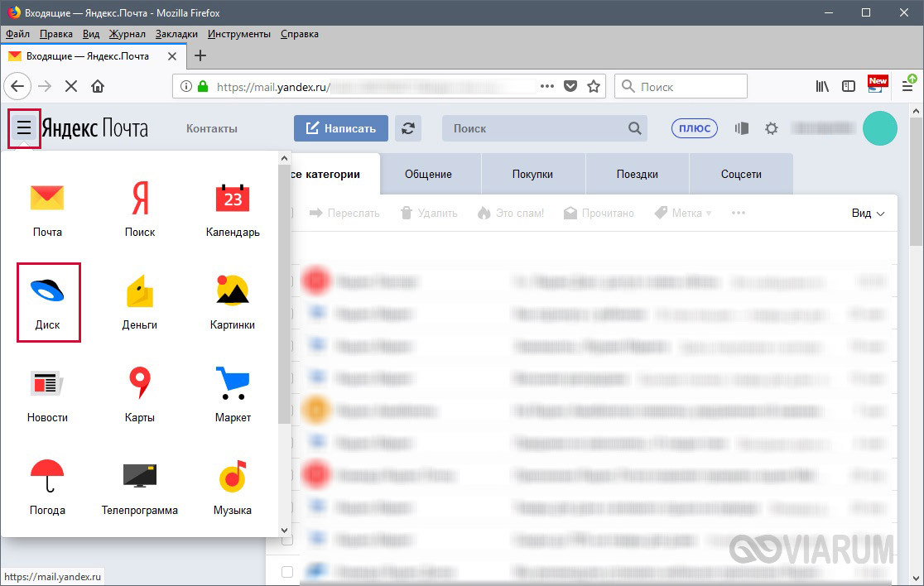This screenshot has width=924, height=586.
Task: Click the Firefox Поиск search box
Action: (681, 87)
